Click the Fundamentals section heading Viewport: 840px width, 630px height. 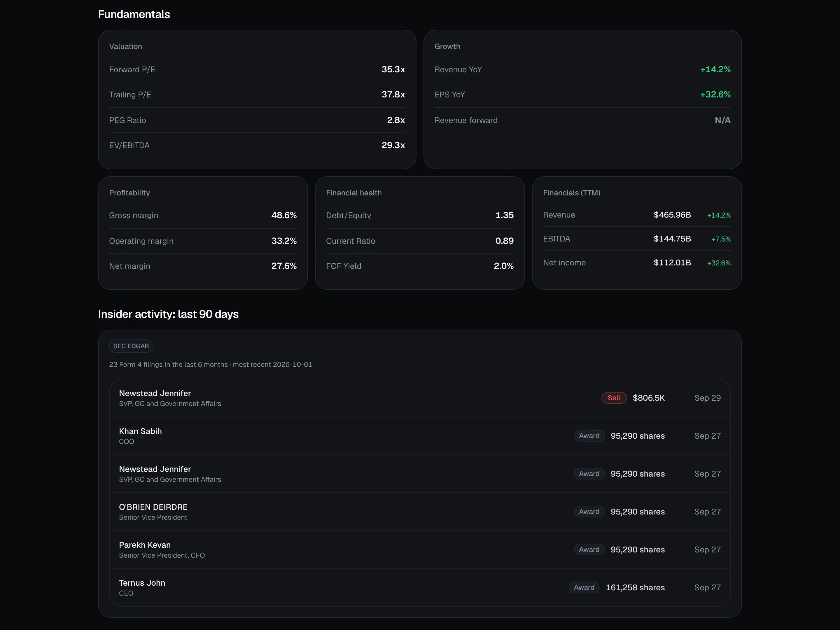[134, 14]
